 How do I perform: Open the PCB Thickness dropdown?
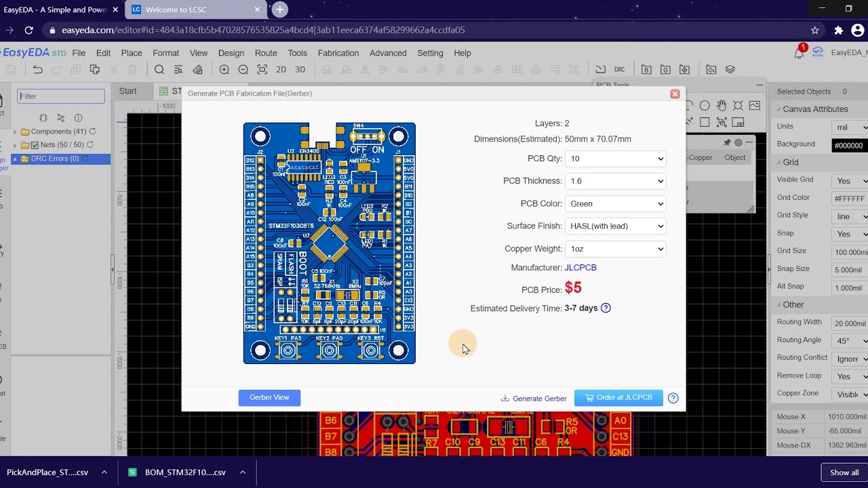point(616,181)
